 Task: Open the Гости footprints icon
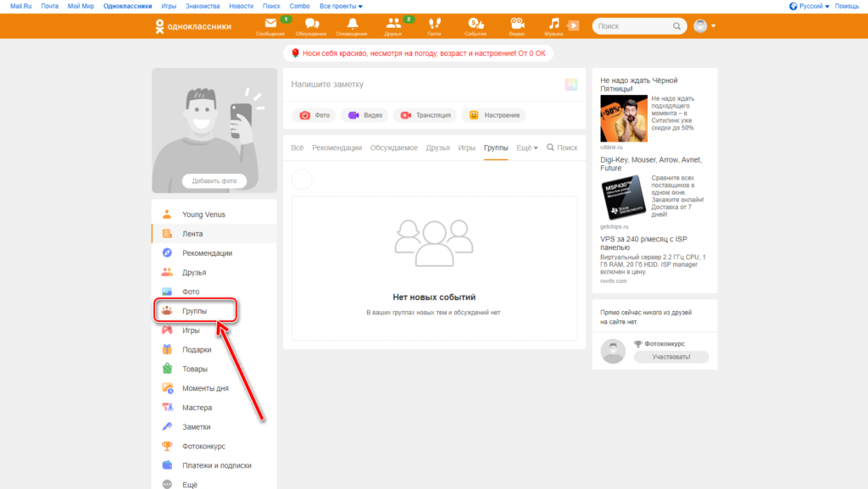pyautogui.click(x=434, y=25)
